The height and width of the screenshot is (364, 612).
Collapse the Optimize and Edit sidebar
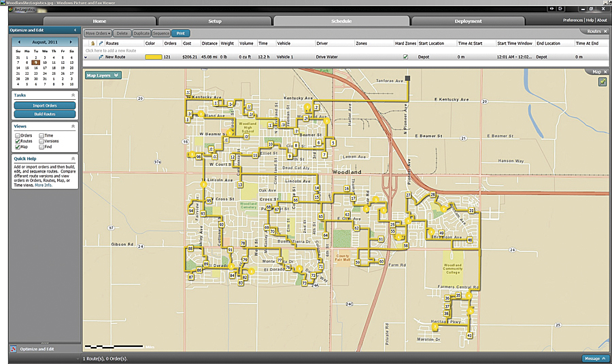click(75, 30)
